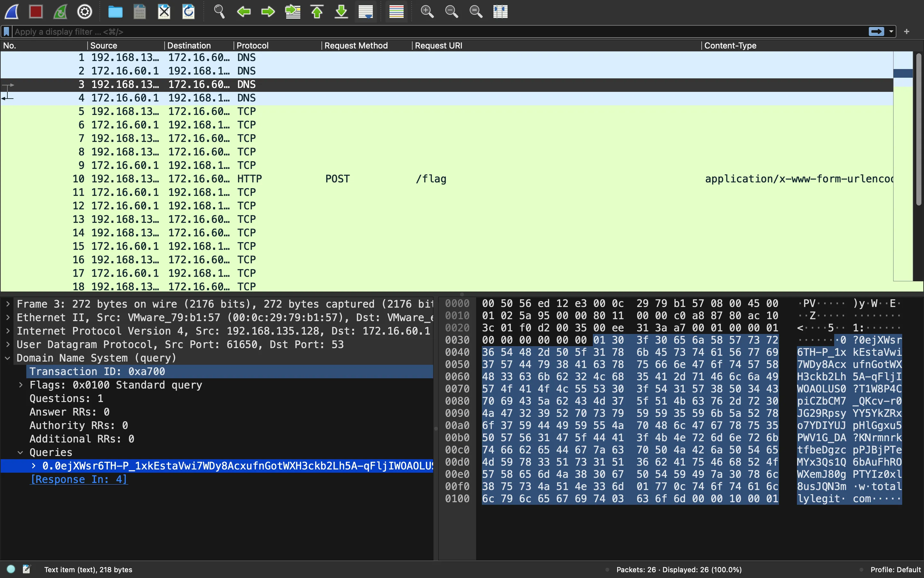Stop the capture with red square icon
Screen dimensions: 924x578
click(36, 12)
